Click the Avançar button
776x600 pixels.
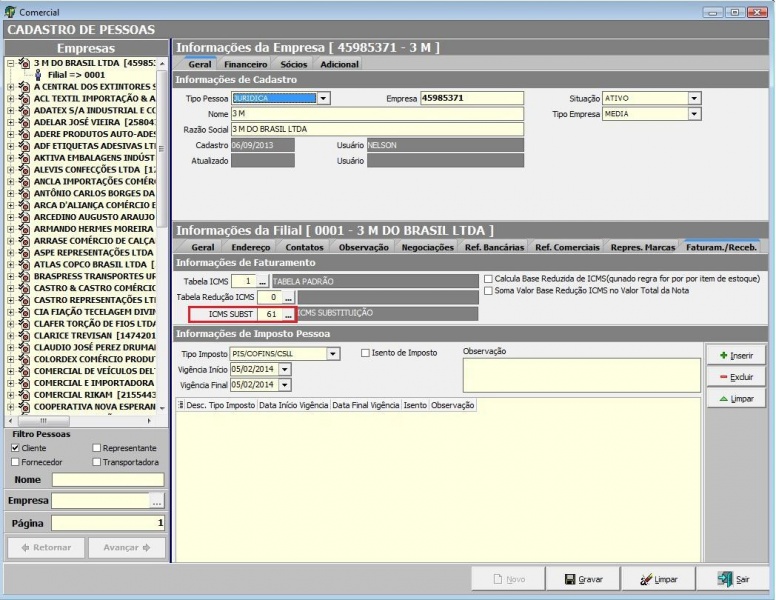(x=126, y=547)
